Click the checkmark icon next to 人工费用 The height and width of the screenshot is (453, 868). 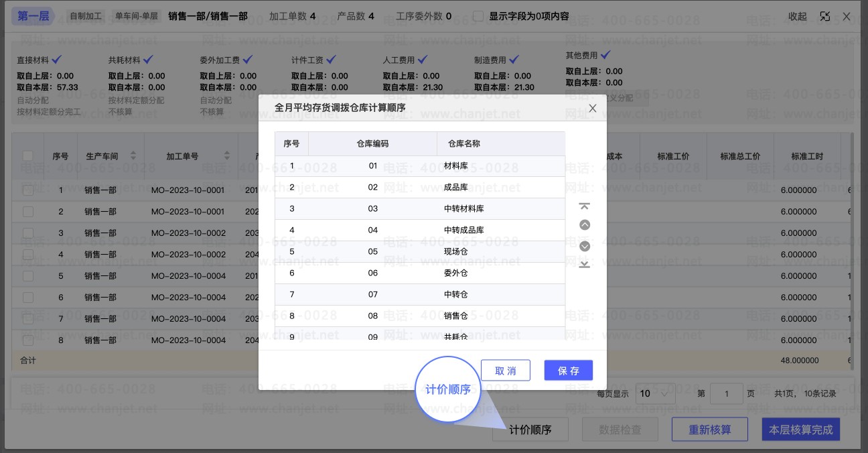pyautogui.click(x=423, y=60)
